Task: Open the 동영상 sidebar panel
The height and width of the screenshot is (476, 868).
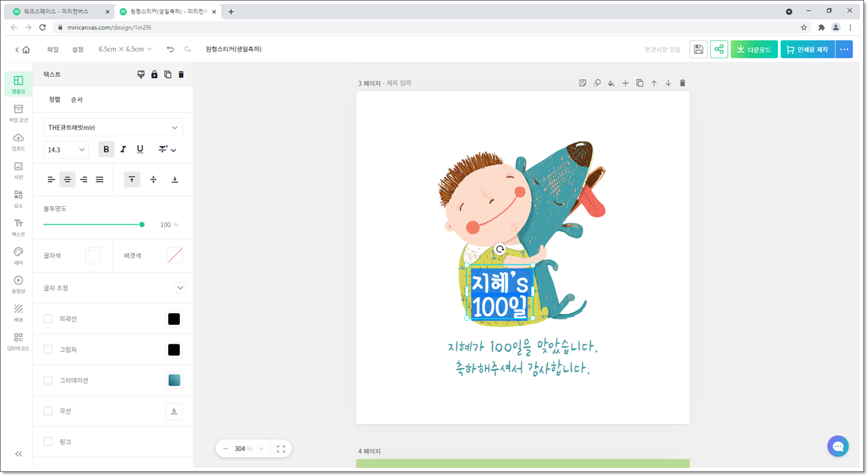Action: pos(18,283)
